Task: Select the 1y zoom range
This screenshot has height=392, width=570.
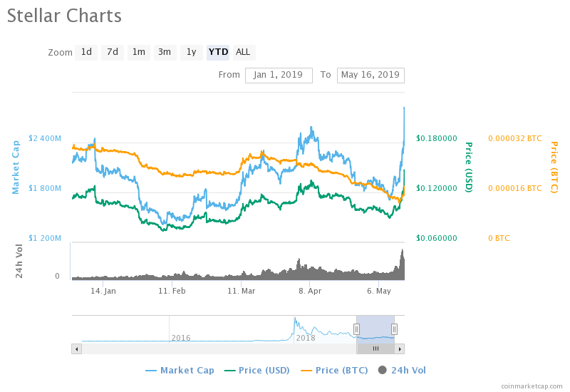Action: [191, 52]
